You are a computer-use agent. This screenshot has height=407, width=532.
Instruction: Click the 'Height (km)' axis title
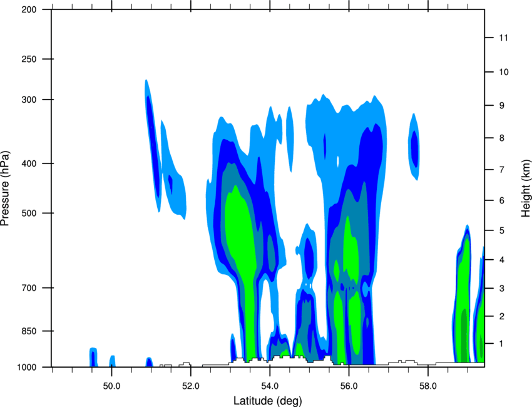point(526,188)
